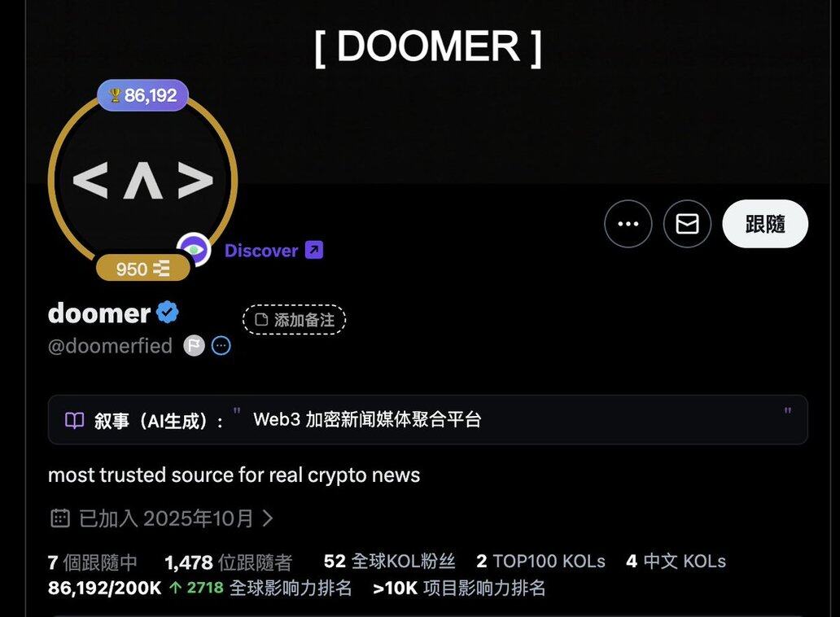Viewport: 840px width, 617px height.
Task: Click the Discover external arrow icon
Action: (314, 250)
